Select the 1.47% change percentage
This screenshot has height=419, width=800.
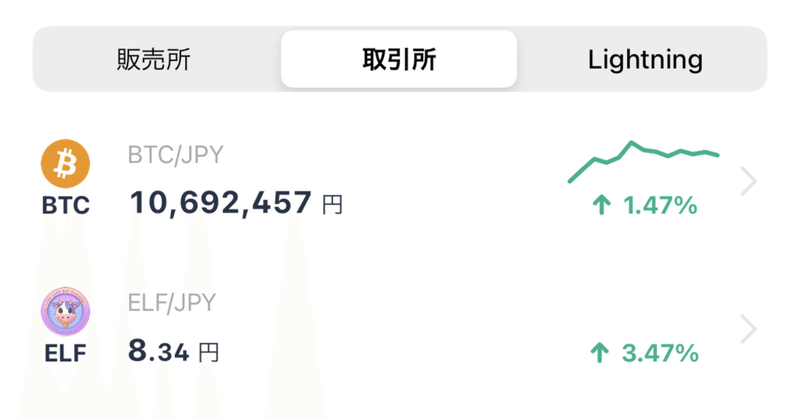(660, 206)
